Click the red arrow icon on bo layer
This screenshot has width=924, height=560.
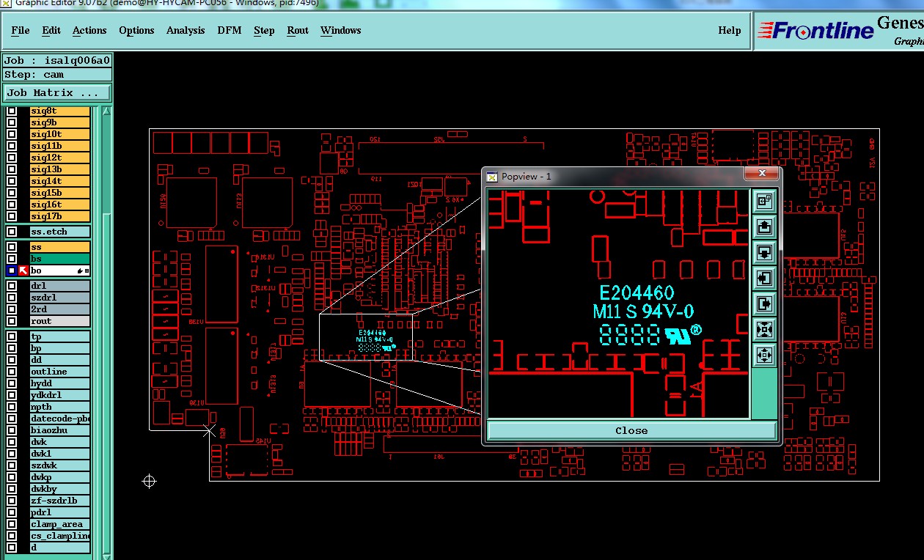(x=23, y=271)
